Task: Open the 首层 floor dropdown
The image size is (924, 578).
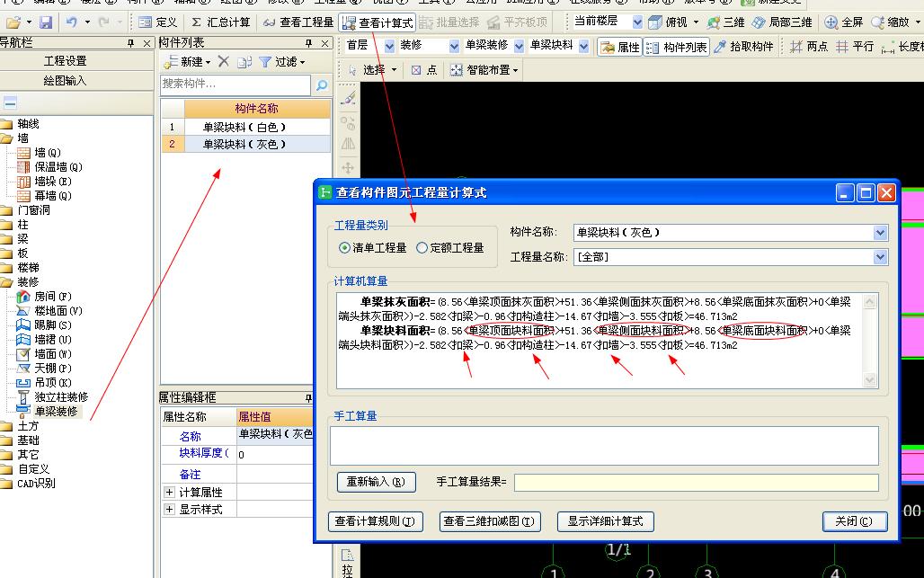Action: [389, 46]
